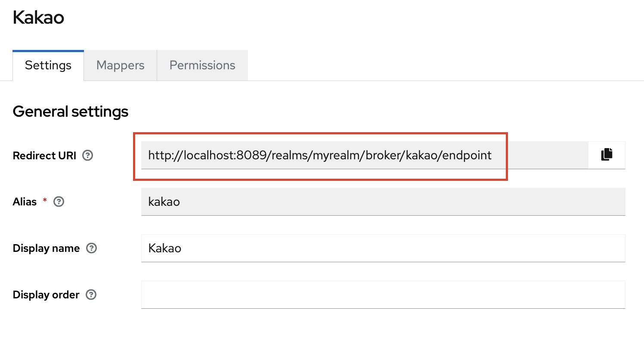Click the Display order label
The width and height of the screenshot is (644, 341).
[x=46, y=295]
